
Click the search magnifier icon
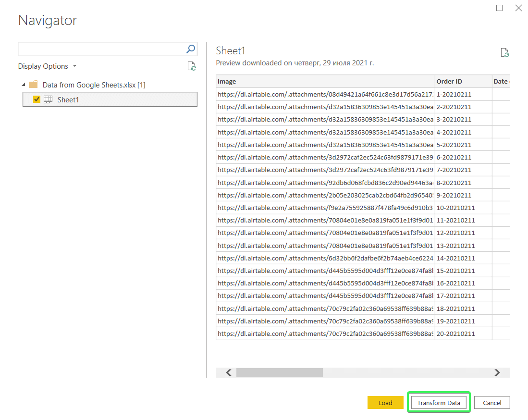point(191,49)
